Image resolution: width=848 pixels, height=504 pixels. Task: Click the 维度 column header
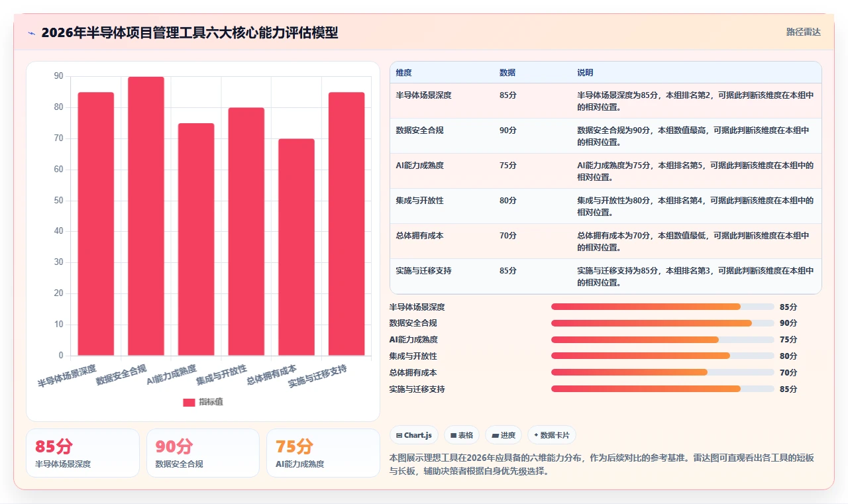click(x=403, y=73)
